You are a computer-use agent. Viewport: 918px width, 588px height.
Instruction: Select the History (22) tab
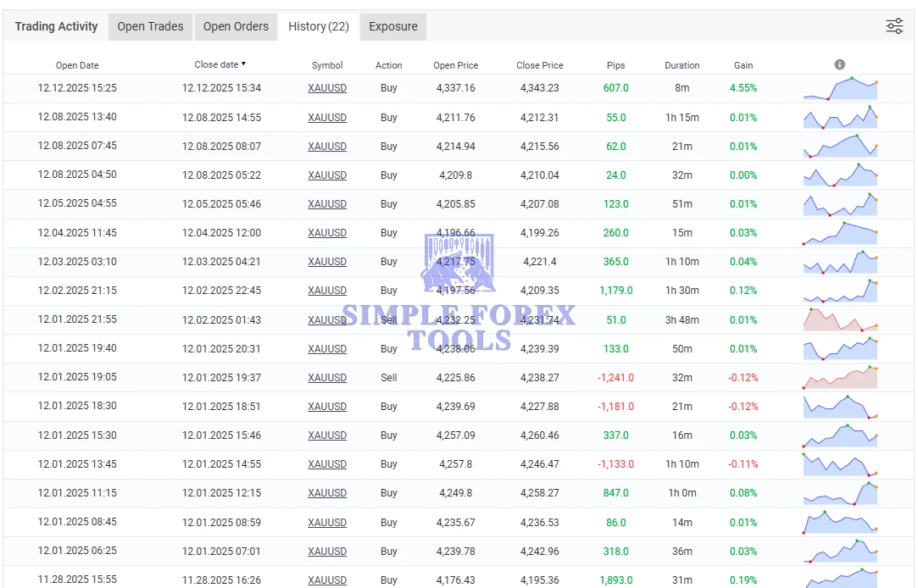(319, 26)
